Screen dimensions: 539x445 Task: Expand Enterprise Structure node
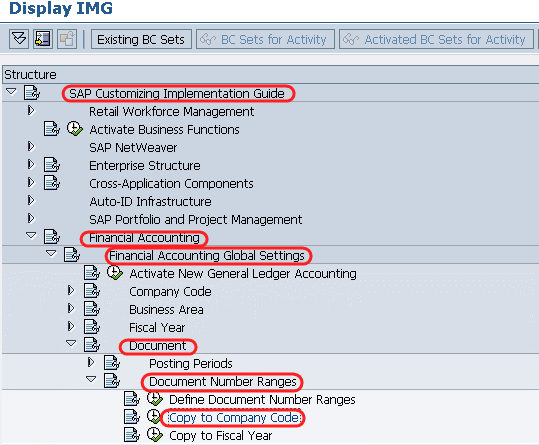pyautogui.click(x=31, y=165)
